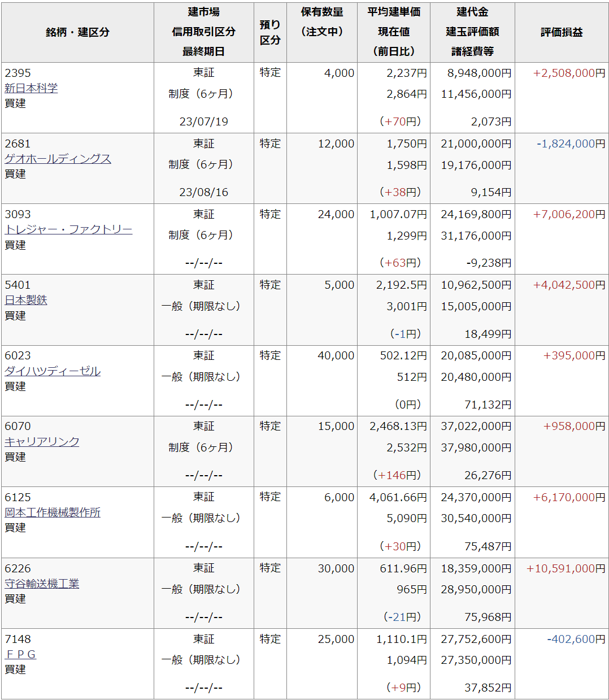Select stock code 6070
Screen dimensions: 609x700
click(18, 426)
